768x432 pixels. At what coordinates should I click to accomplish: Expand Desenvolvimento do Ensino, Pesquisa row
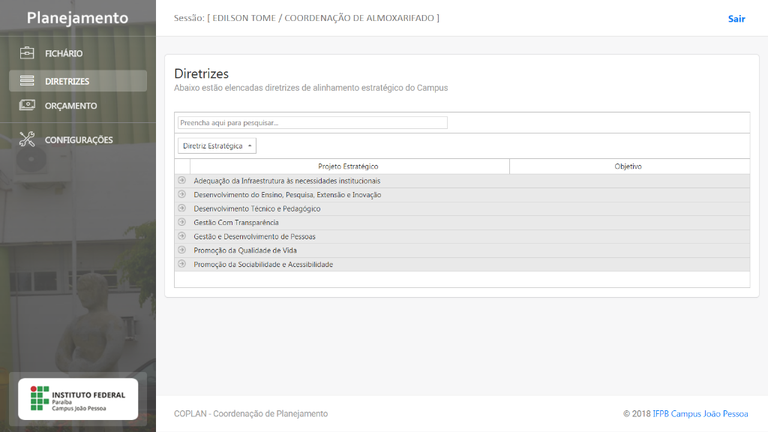pyautogui.click(x=182, y=194)
